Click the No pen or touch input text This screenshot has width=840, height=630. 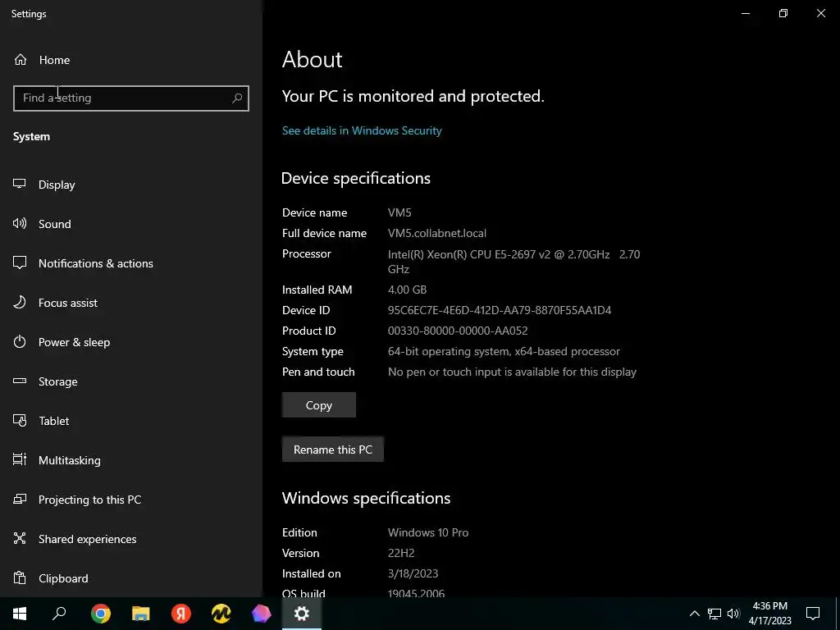tap(512, 372)
